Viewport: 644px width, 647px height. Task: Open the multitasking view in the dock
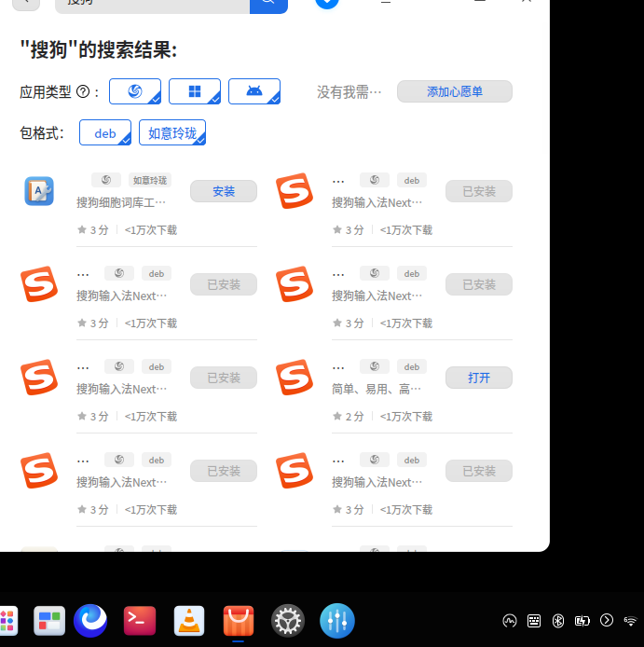tap(49, 621)
